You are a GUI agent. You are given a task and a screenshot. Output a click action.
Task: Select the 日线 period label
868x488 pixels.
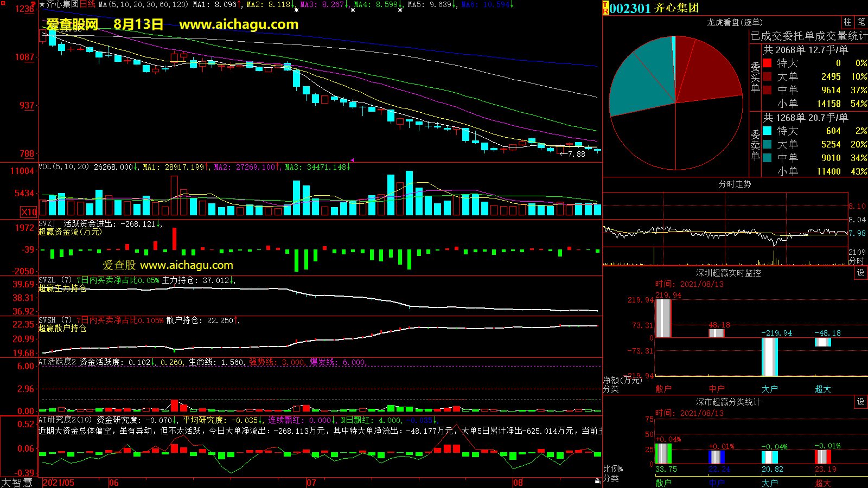[x=87, y=4]
